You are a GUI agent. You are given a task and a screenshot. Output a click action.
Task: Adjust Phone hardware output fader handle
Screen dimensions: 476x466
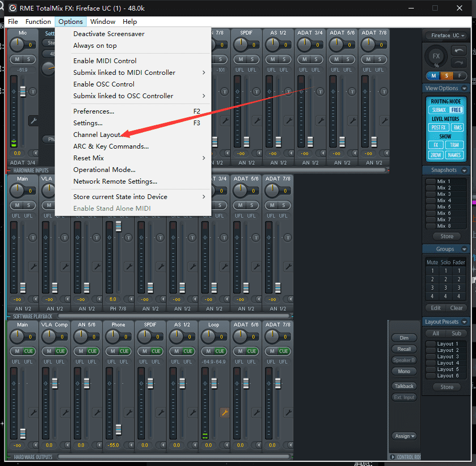pyautogui.click(x=118, y=429)
